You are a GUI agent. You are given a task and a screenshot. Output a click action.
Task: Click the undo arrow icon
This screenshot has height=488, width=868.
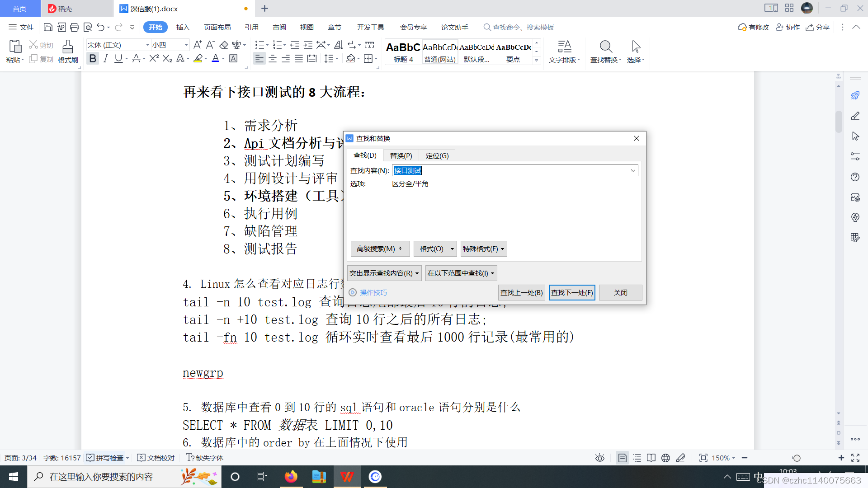pos(100,28)
